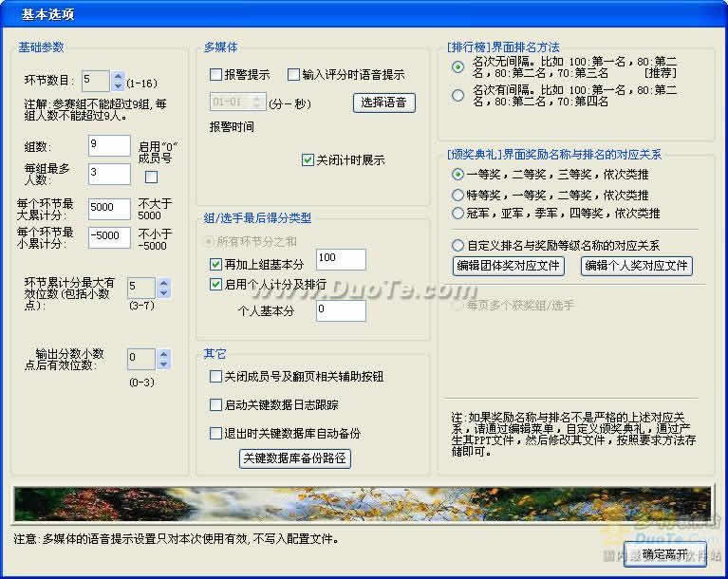This screenshot has width=728, height=579.
Task: Click the 组基本分 value field showing 100
Action: (x=341, y=259)
